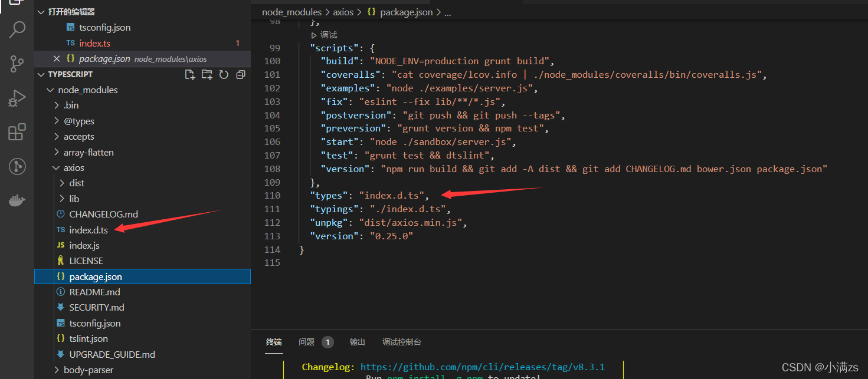Click the arrow icon beside UPGRADE_GUIDE.md
The image size is (868, 379).
click(60, 354)
